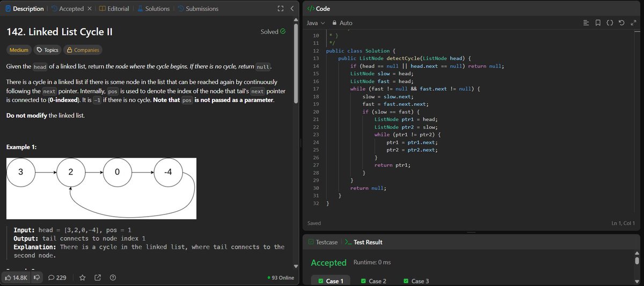Dislike the problem with the thumbs-down icon
644x286 pixels.
[x=37, y=277]
